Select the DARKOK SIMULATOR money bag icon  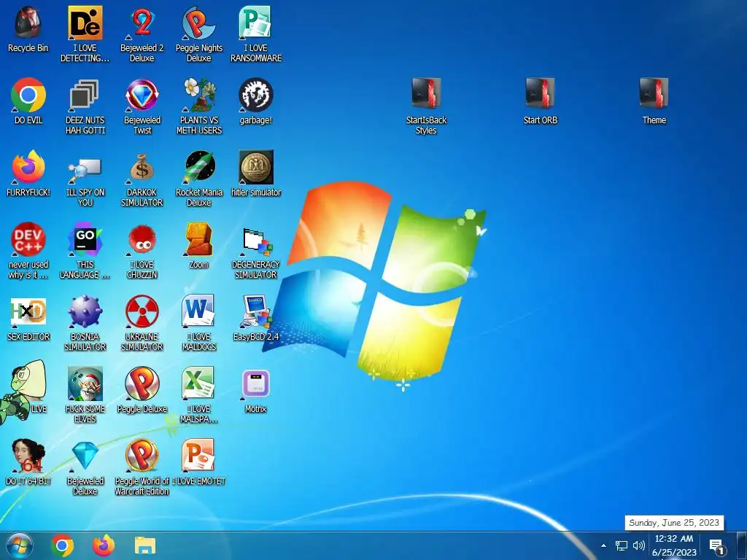click(142, 167)
